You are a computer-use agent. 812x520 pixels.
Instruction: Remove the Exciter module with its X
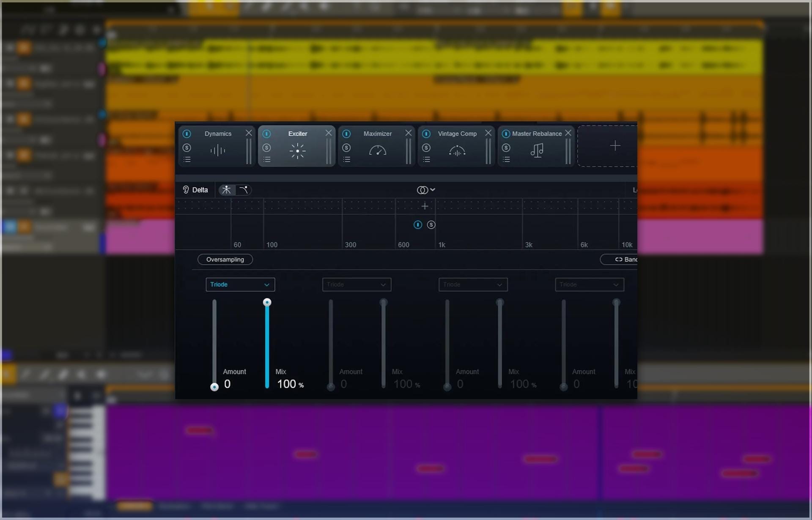point(329,133)
